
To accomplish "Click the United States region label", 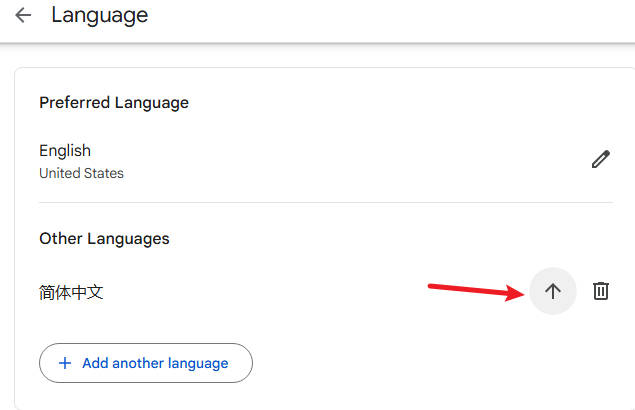I will click(81, 173).
